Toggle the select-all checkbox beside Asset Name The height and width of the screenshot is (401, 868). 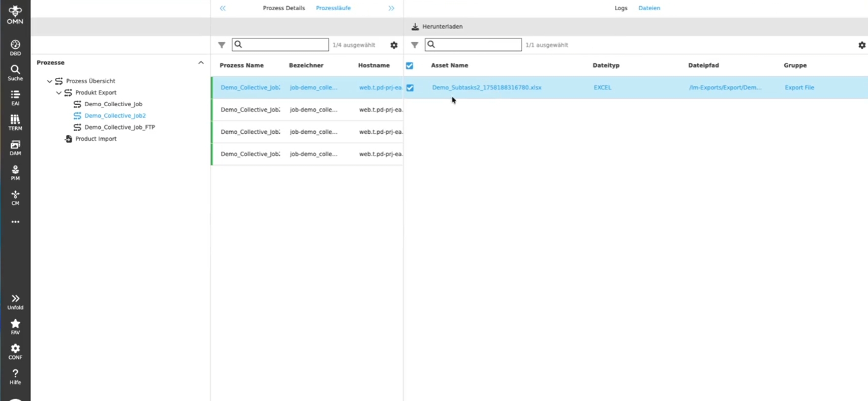(x=410, y=66)
